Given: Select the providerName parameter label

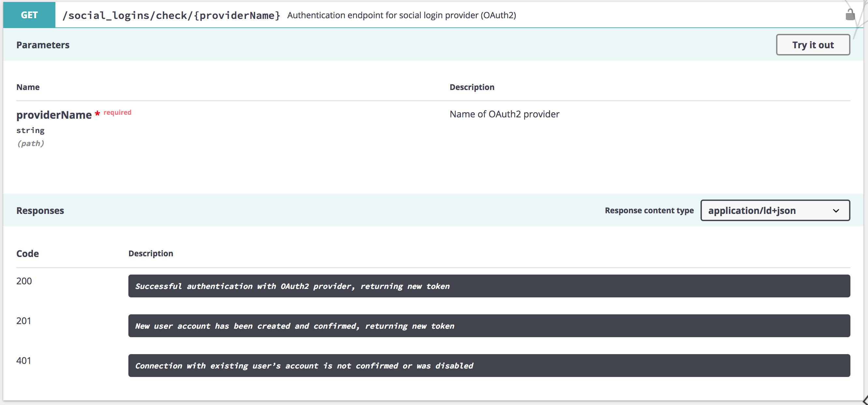Looking at the screenshot, I should 54,115.
